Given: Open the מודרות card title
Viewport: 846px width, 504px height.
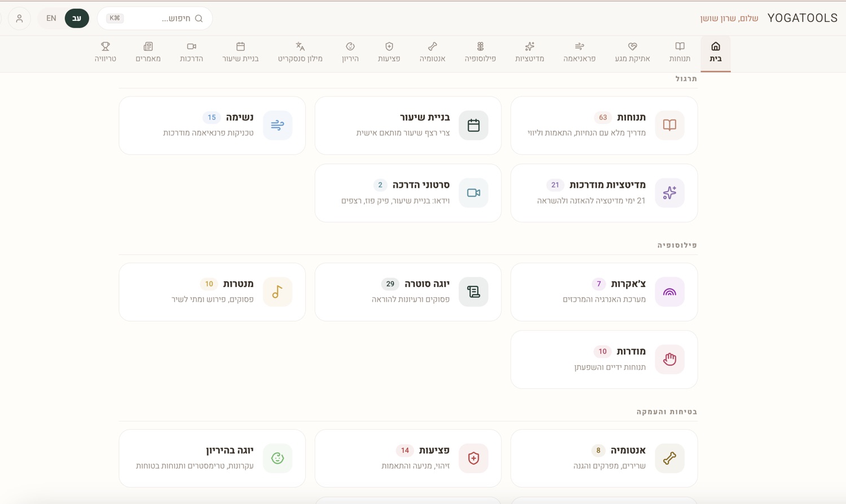Looking at the screenshot, I should [x=631, y=351].
